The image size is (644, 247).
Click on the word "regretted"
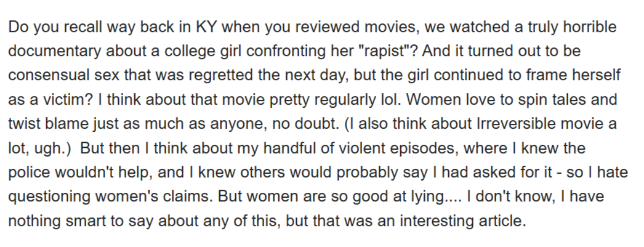pos(243,74)
